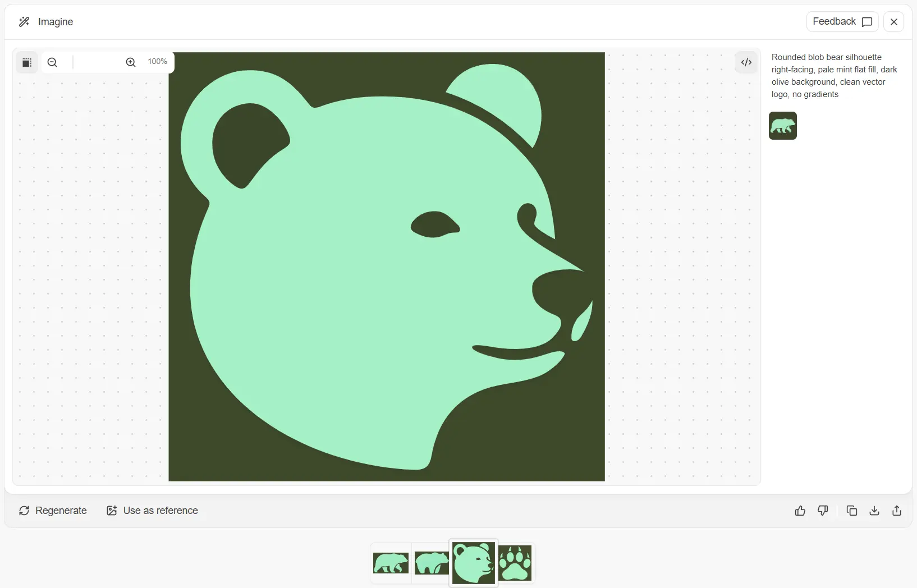Screen dimensions: 917x588
Task: Open the reference bear image in prompt panel
Action: (x=782, y=126)
